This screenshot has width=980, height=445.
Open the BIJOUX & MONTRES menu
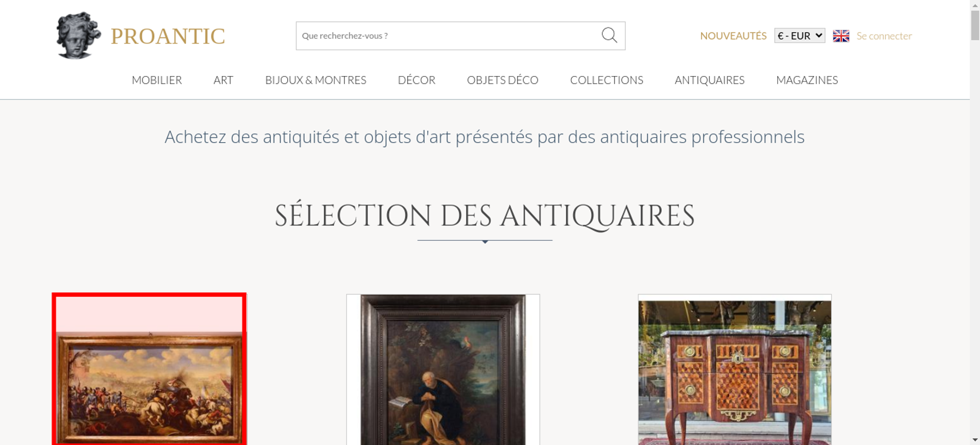coord(316,80)
